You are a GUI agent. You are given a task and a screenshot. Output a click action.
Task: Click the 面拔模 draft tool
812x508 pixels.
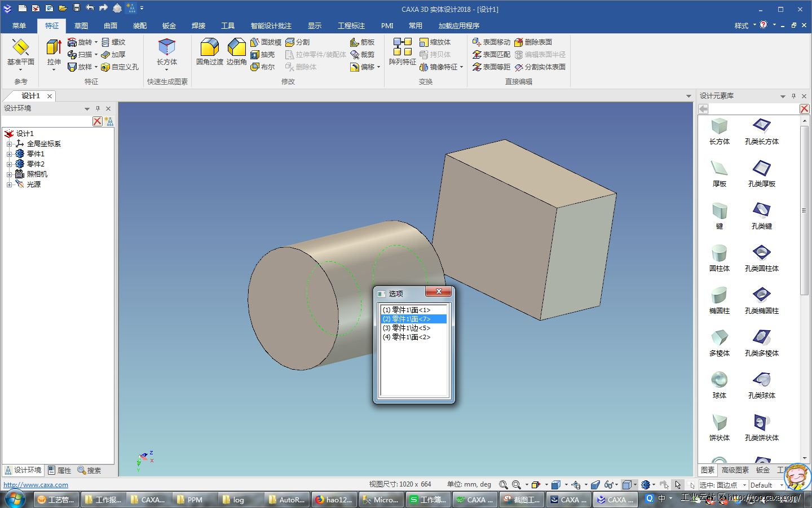coord(266,42)
